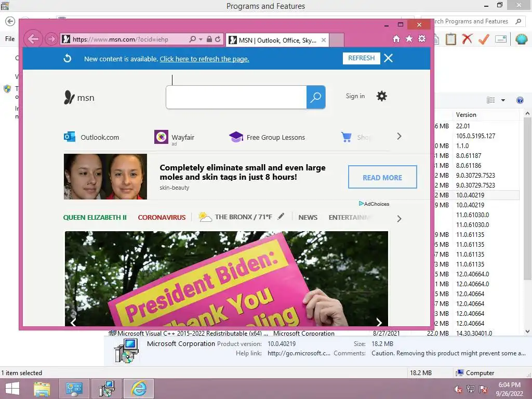Screen dimensions: 532x399
Task: Click the skin-beauty ad faces thumbnail
Action: (x=105, y=177)
